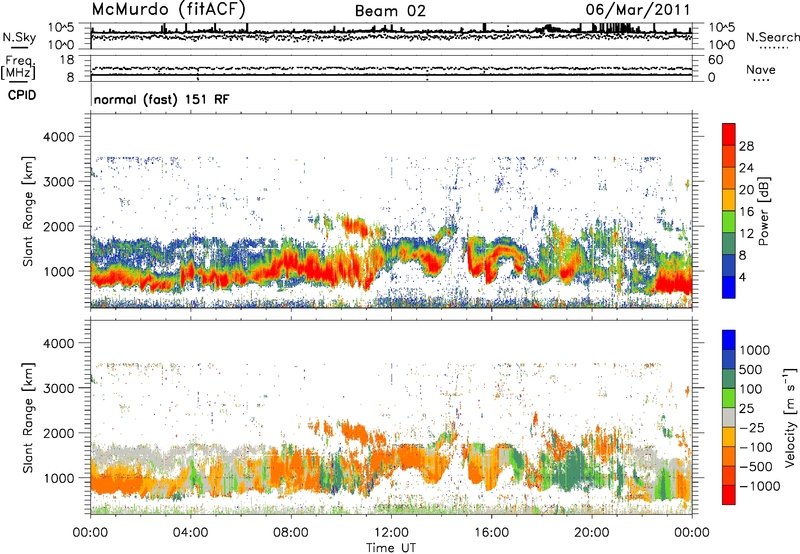Click the 18 tick on the frequency axis

coord(67,60)
